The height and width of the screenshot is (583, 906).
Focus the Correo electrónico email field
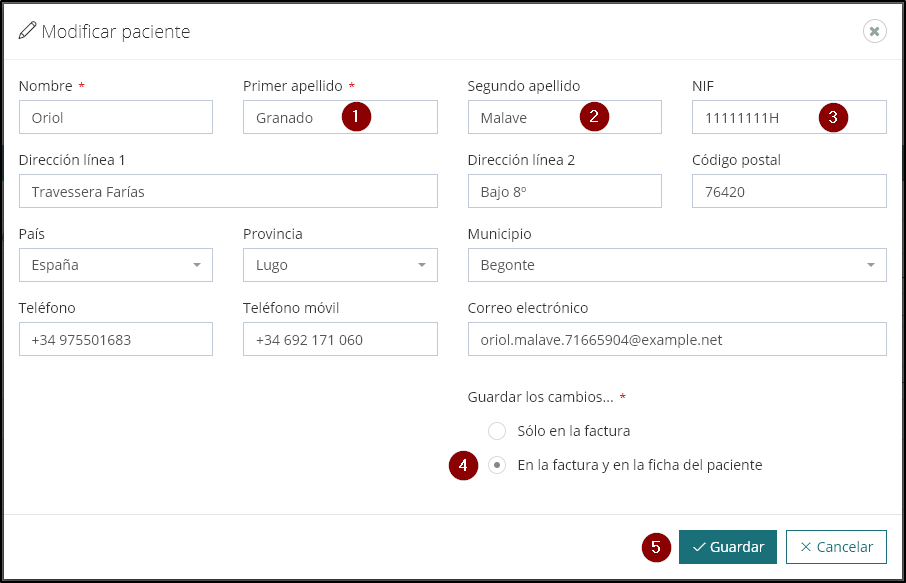[x=676, y=340]
